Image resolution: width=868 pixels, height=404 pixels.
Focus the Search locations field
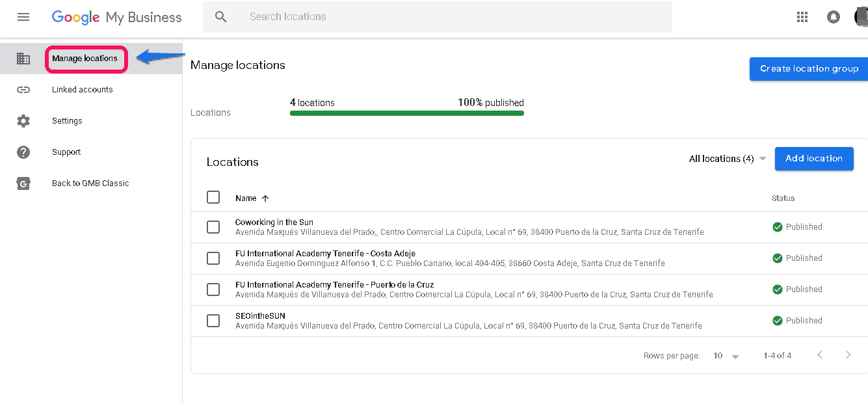(438, 17)
